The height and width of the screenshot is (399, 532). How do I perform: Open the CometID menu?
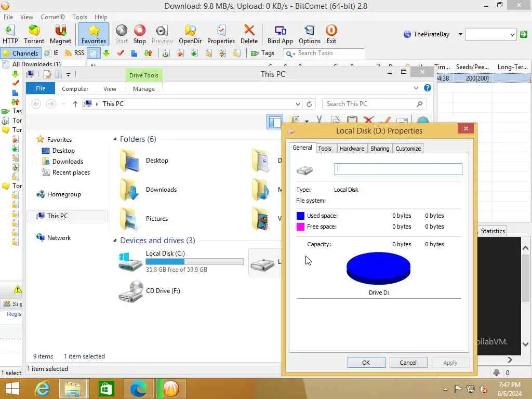point(52,17)
